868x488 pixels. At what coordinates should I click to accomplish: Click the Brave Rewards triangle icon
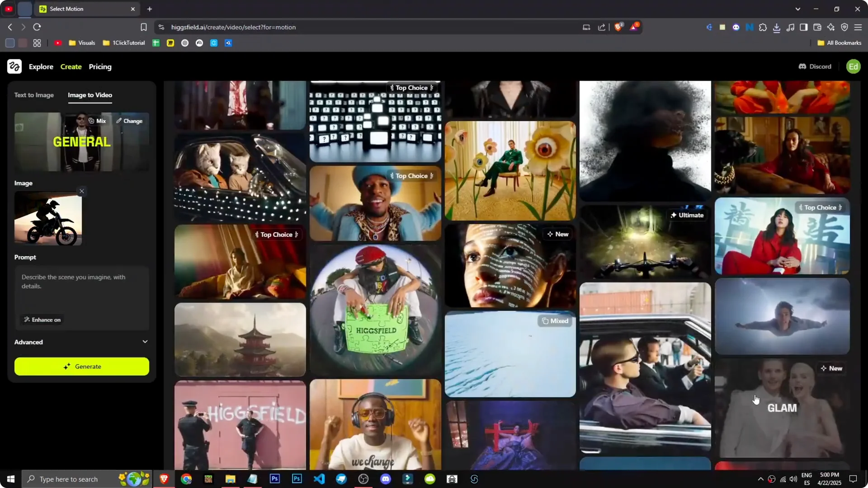coord(634,27)
